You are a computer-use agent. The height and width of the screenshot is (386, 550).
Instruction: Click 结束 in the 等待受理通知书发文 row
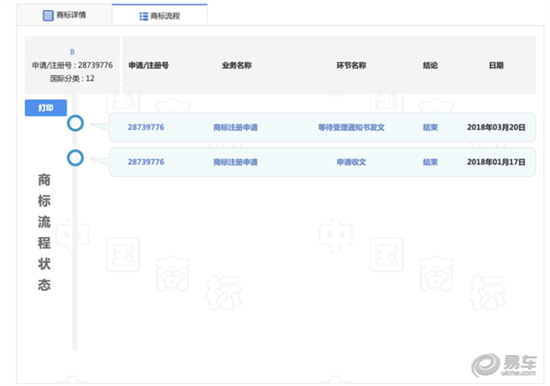pyautogui.click(x=430, y=127)
